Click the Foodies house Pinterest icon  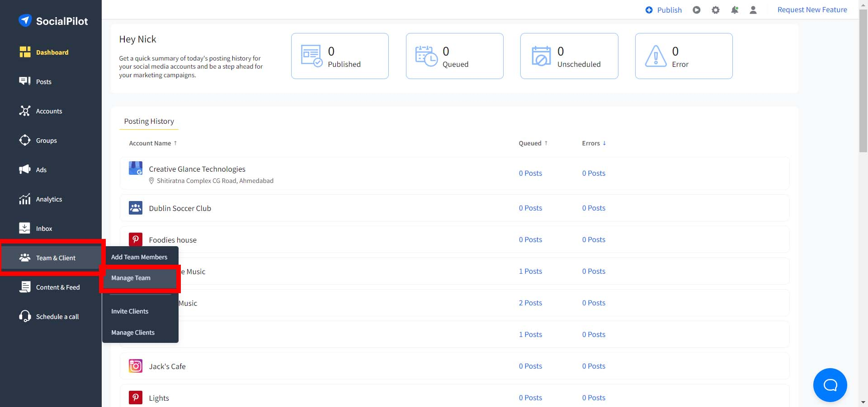[136, 239]
